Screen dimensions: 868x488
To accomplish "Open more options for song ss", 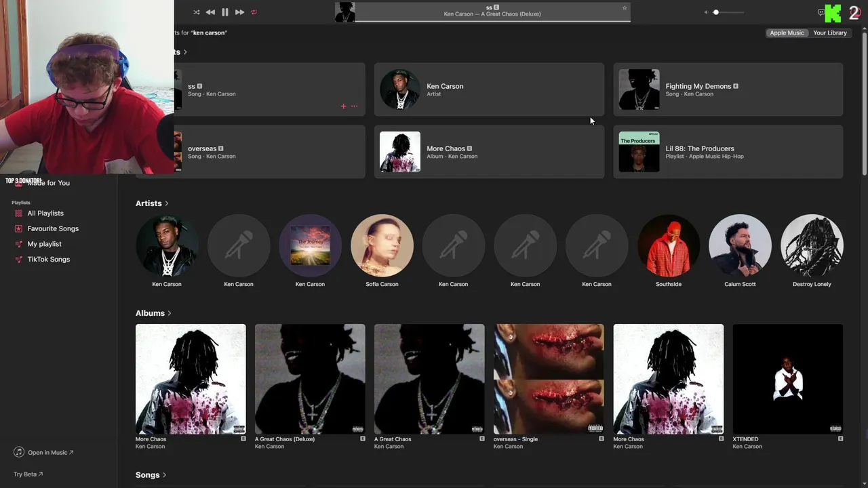I will coord(354,106).
